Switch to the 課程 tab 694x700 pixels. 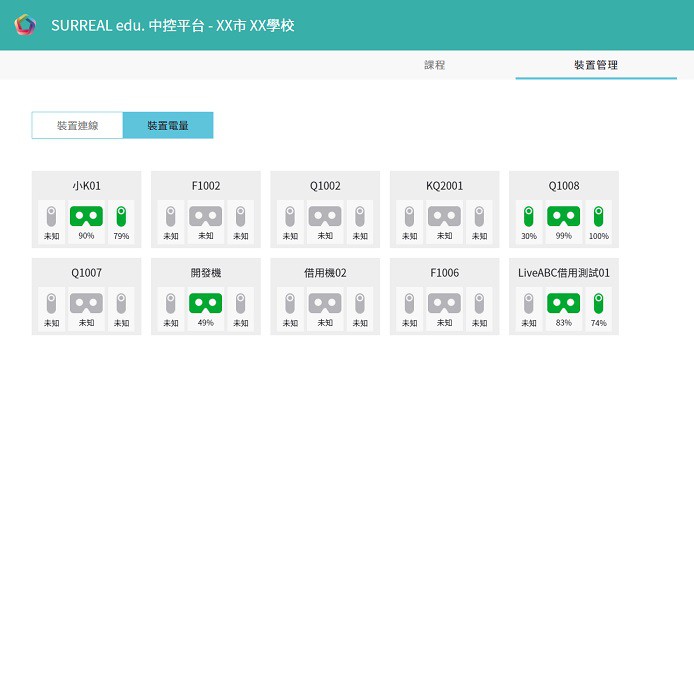434,65
